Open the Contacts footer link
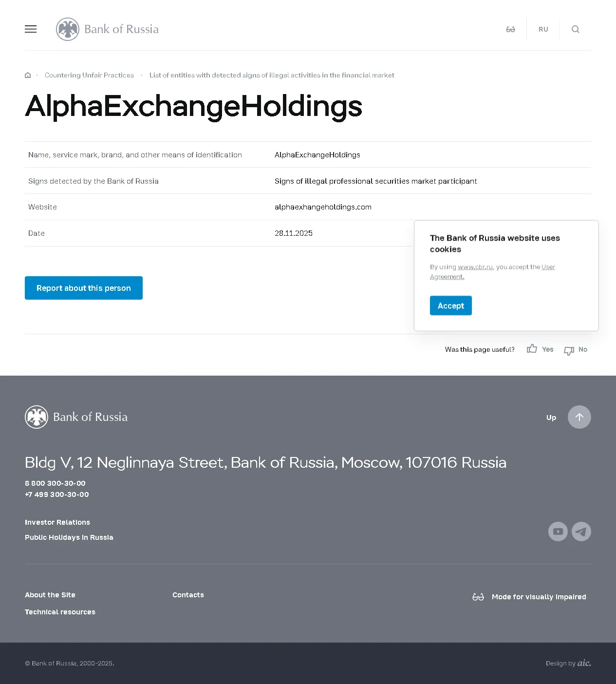This screenshot has height=684, width=616. pyautogui.click(x=188, y=595)
